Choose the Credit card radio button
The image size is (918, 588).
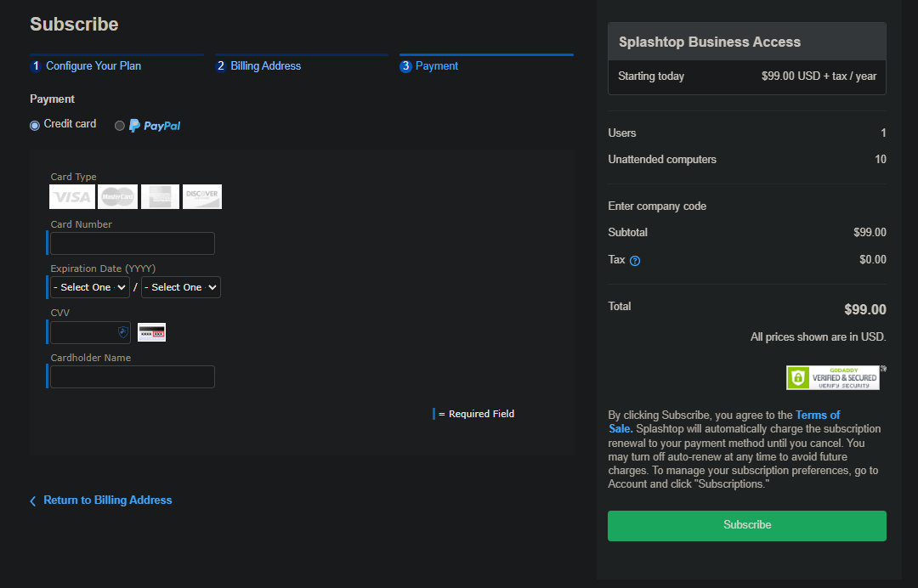pyautogui.click(x=35, y=125)
